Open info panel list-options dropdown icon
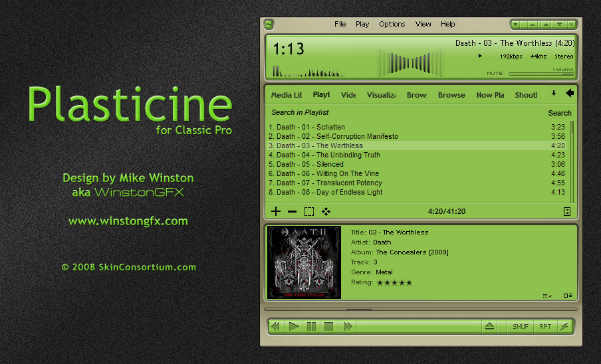601x364 pixels. [547, 296]
